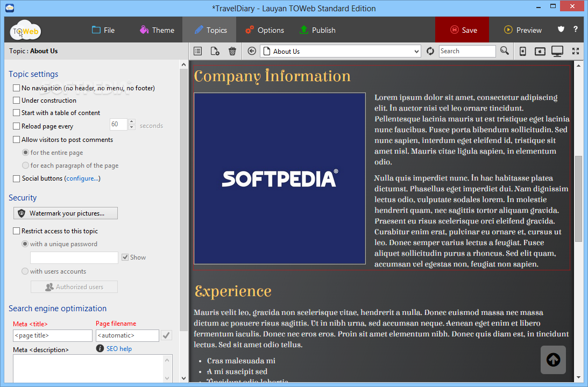Viewport: 588px width, 387px height.
Task: Check Under construction option
Action: [x=17, y=101]
